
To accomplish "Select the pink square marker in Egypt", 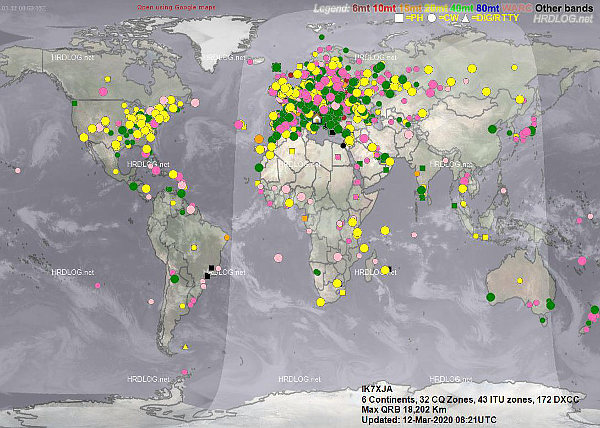I will coord(338,157).
